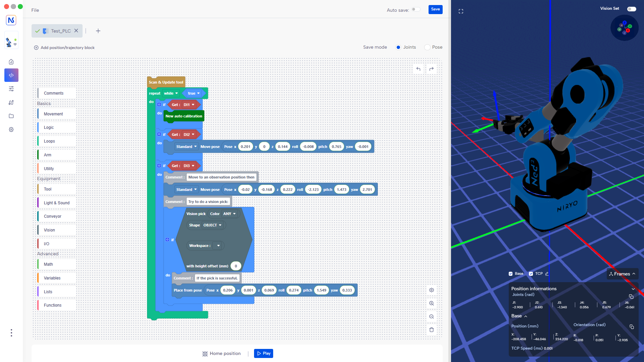
Task: Open the File menu
Action: pos(35,10)
